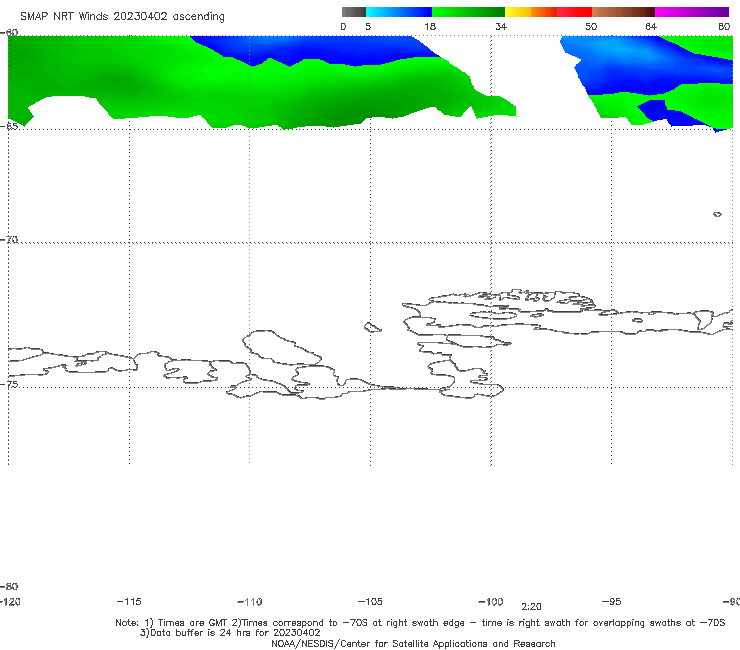The image size is (740, 650).
Task: Click the latitude label '-65'
Action: tap(9, 127)
